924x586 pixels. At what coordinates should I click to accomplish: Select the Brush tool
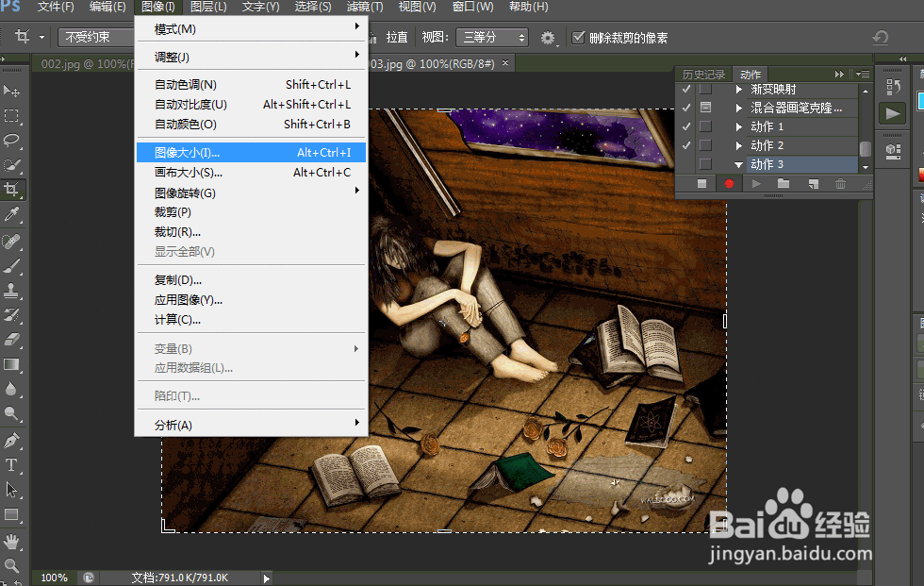tap(11, 266)
